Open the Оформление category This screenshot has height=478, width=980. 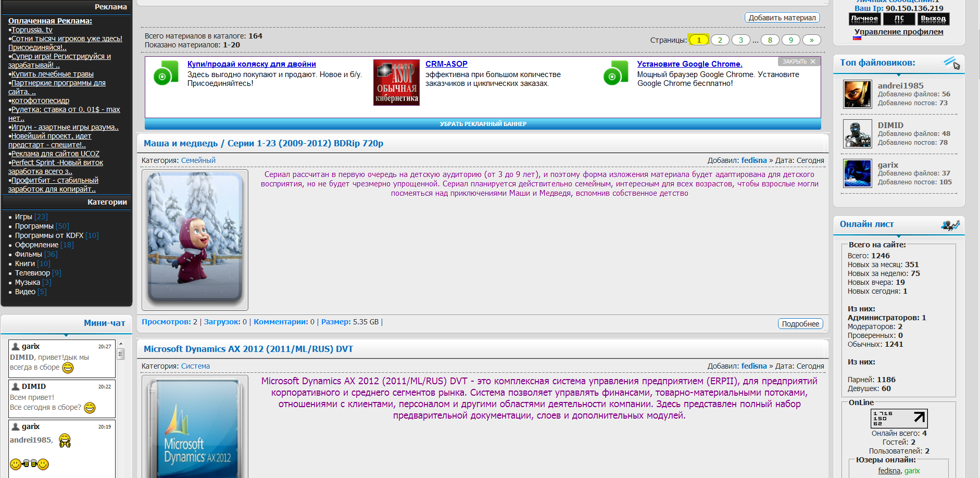point(36,245)
